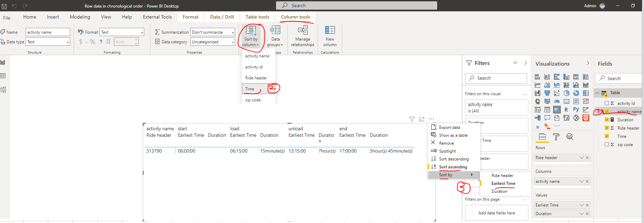The width and height of the screenshot is (644, 223).
Task: Open the Table tools tab
Action: [x=257, y=17]
